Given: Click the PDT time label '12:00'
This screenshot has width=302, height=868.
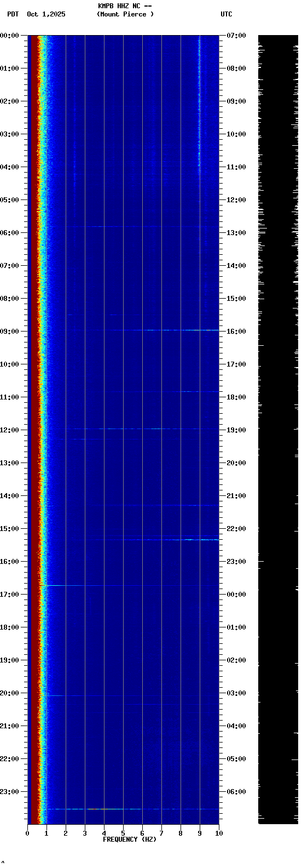Looking at the screenshot, I should coord(9,430).
